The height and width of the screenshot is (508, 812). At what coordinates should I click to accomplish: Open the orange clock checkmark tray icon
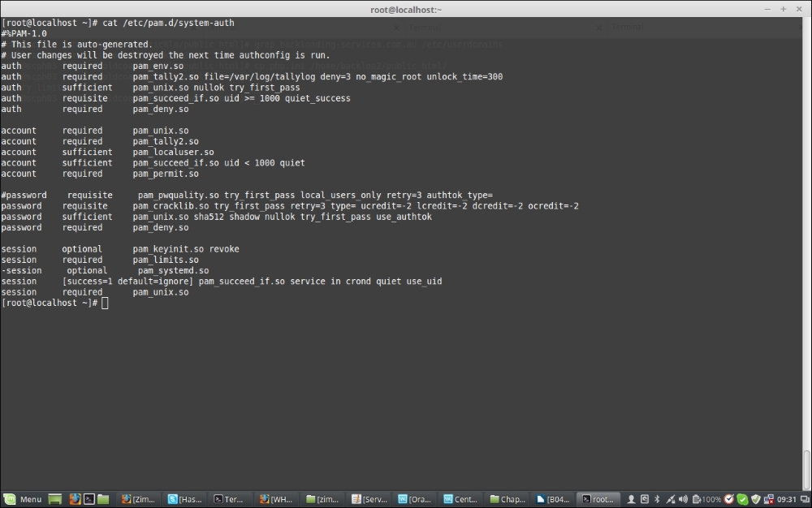[729, 499]
